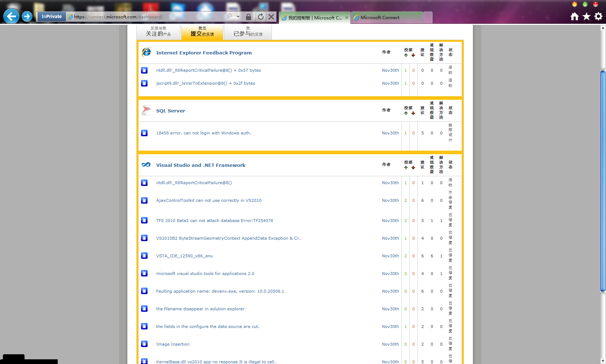Click bug icon beside filename disappear item
Screen dimensions: 606x364
tap(144, 308)
